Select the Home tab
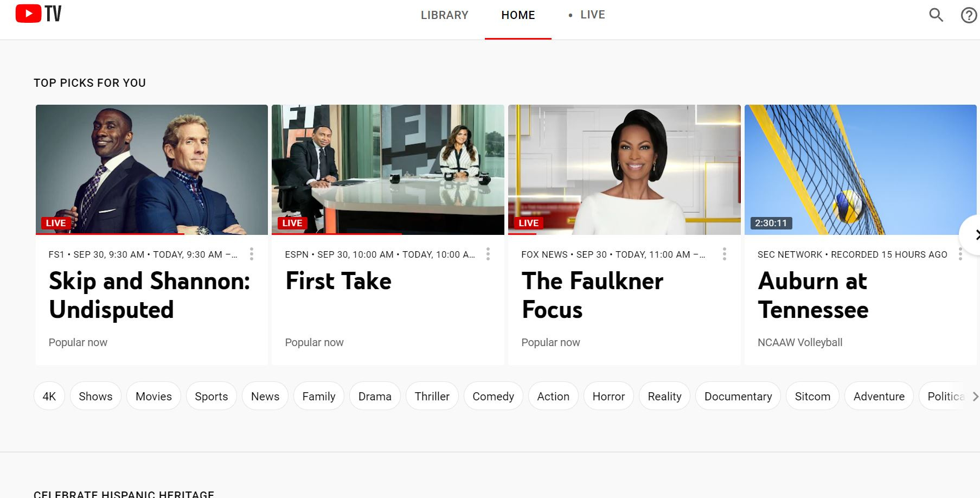This screenshot has height=498, width=980. point(518,15)
